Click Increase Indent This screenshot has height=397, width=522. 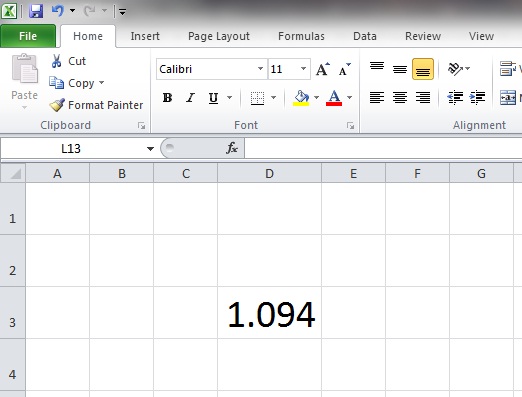[477, 98]
